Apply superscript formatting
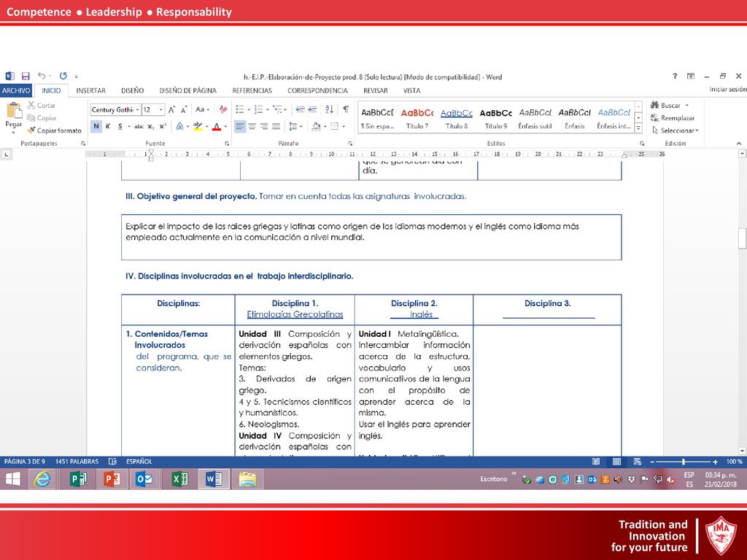 (x=163, y=126)
